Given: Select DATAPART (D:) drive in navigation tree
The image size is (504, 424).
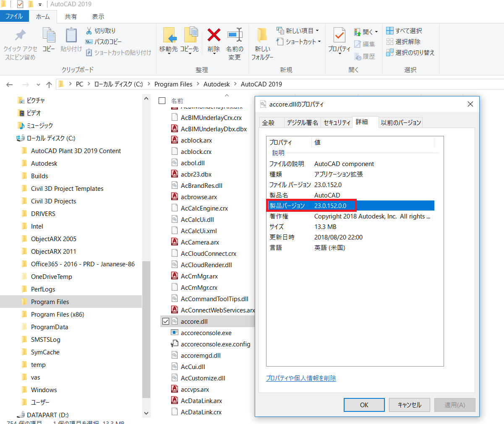Looking at the screenshot, I should 47,415.
